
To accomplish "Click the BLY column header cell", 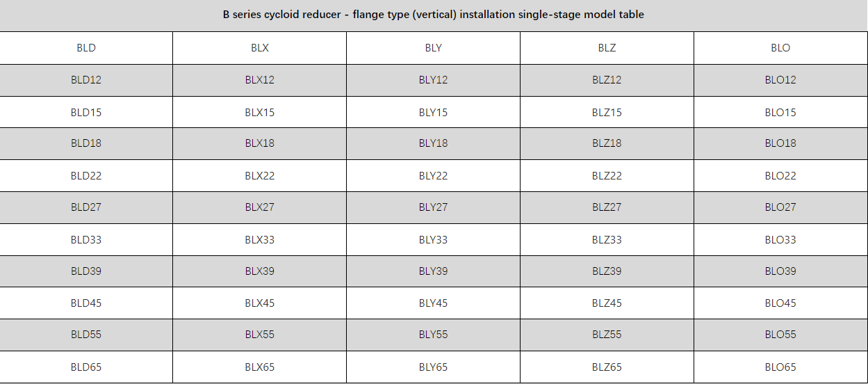I will coord(433,48).
